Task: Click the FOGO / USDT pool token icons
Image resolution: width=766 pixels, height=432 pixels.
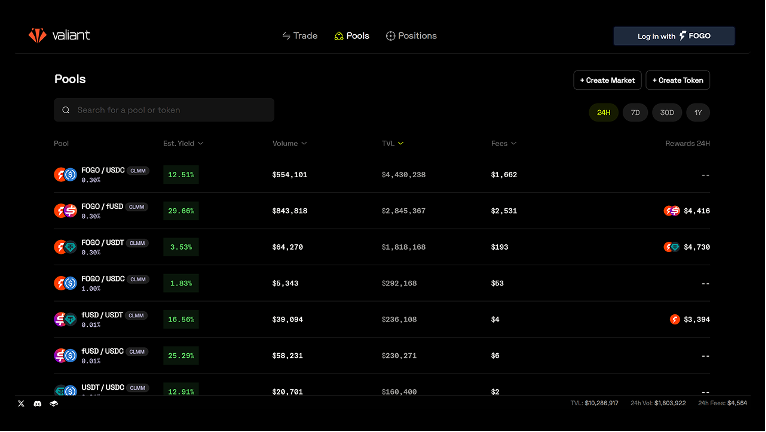Action: point(65,247)
